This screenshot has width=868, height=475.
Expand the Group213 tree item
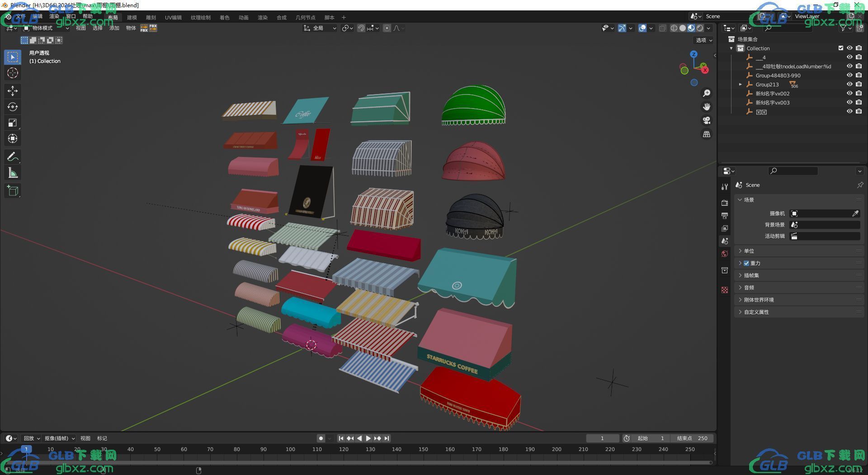[x=740, y=85]
